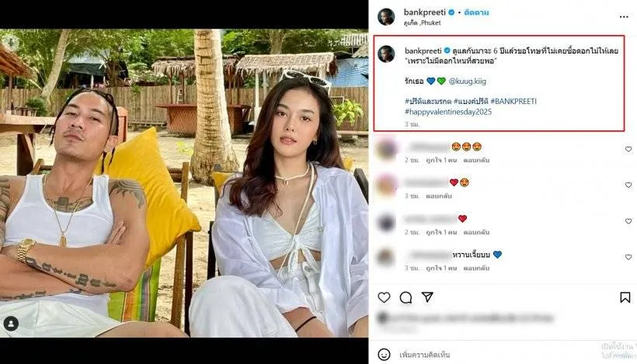Reply to the หวานเจี๊ยบบ comment
Image resolution: width=637 pixels, height=364 pixels.
476,269
